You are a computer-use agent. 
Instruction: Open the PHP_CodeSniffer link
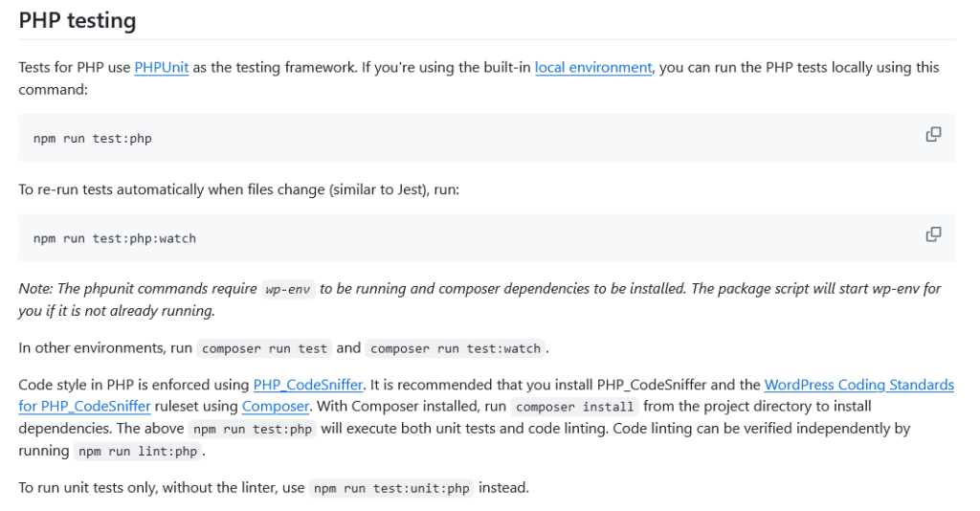click(308, 385)
